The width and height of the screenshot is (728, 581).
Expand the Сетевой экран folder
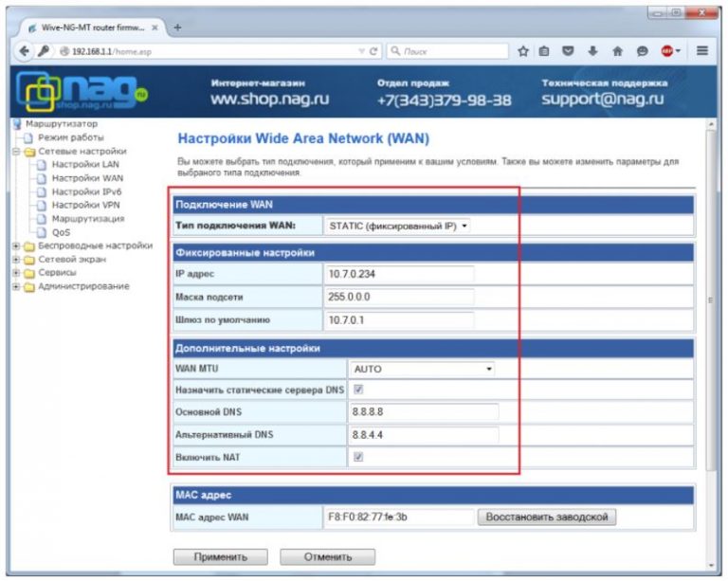tap(16, 260)
